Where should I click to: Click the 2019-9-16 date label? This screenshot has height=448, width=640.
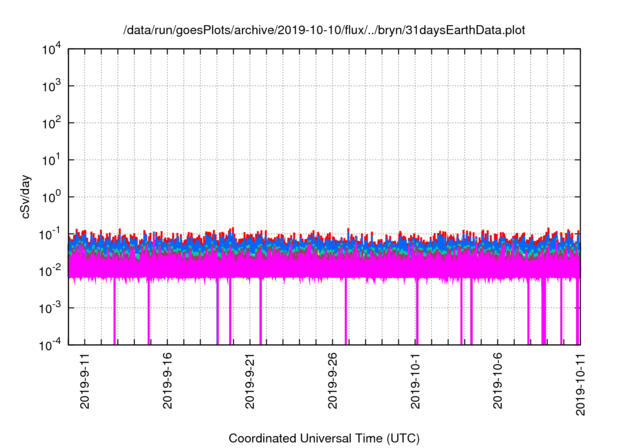167,381
